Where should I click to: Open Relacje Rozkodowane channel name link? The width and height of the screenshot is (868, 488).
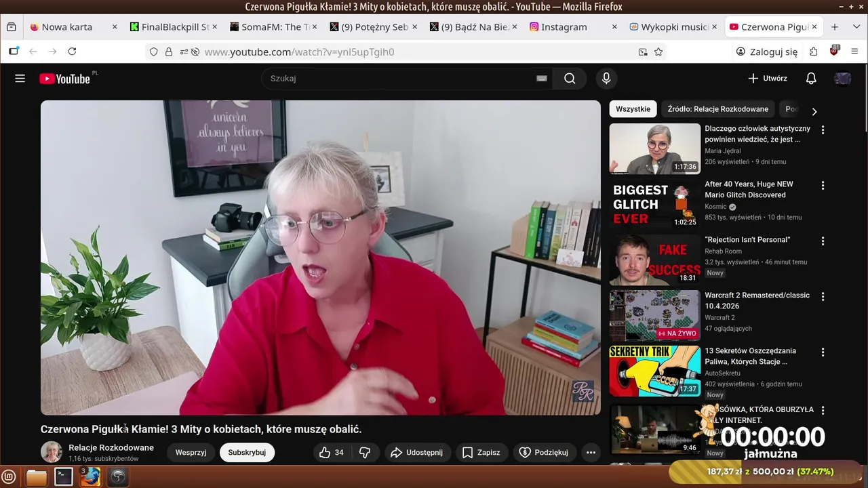[x=111, y=447]
